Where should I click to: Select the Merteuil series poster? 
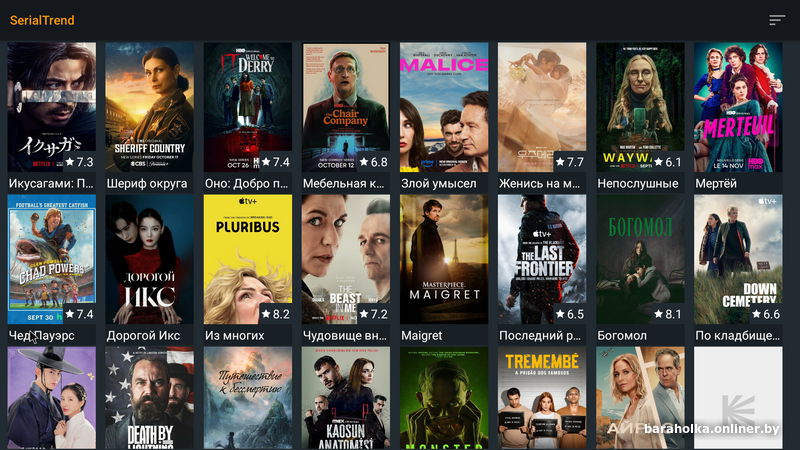tap(738, 107)
